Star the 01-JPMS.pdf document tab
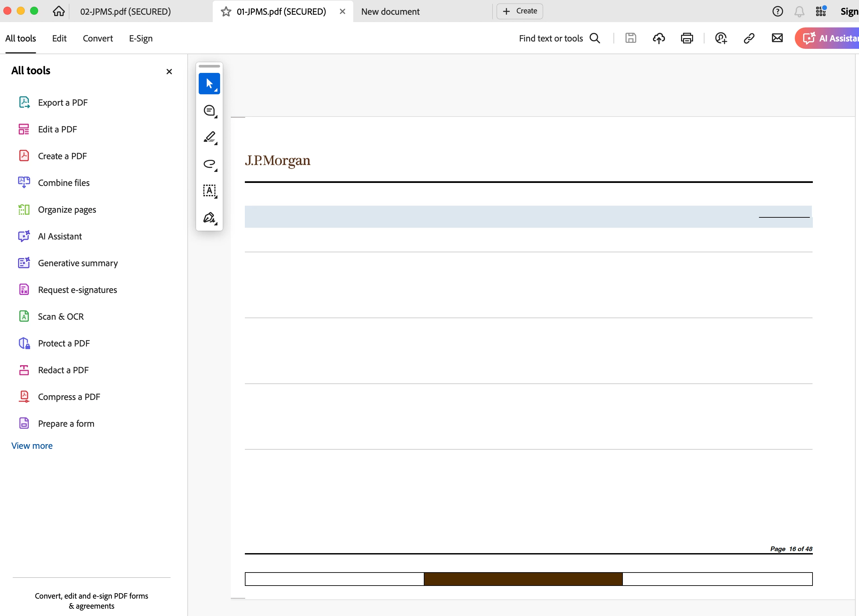859x616 pixels. pos(226,11)
